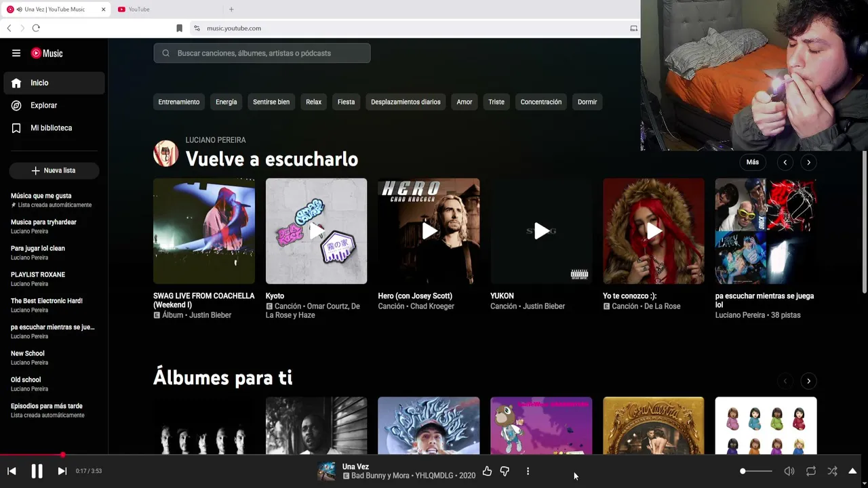Toggle repeat mode
The image size is (868, 488).
[811, 471]
